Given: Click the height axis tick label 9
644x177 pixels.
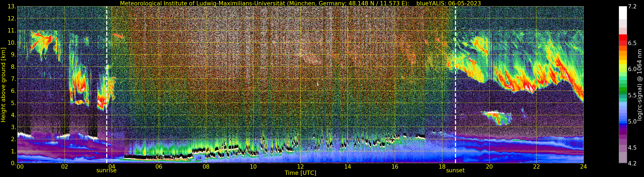Looking at the screenshot, I should tap(14, 55).
